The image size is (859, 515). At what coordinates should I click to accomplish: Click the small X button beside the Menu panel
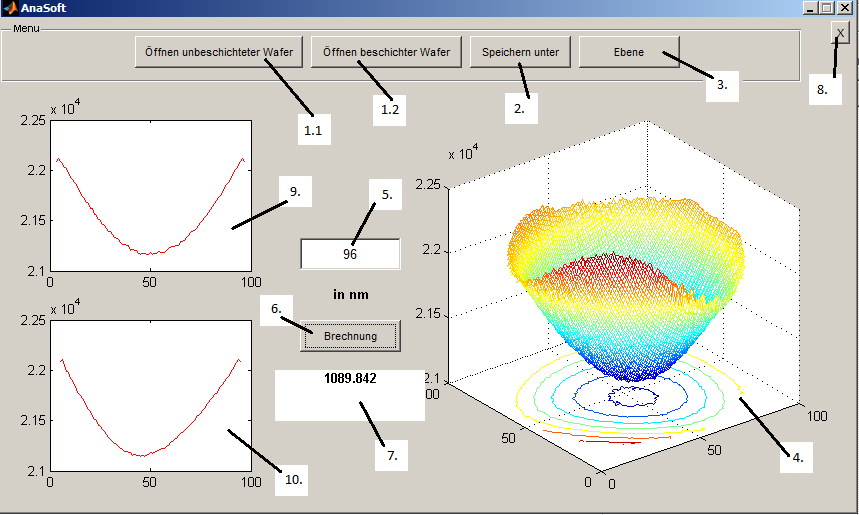[x=841, y=34]
